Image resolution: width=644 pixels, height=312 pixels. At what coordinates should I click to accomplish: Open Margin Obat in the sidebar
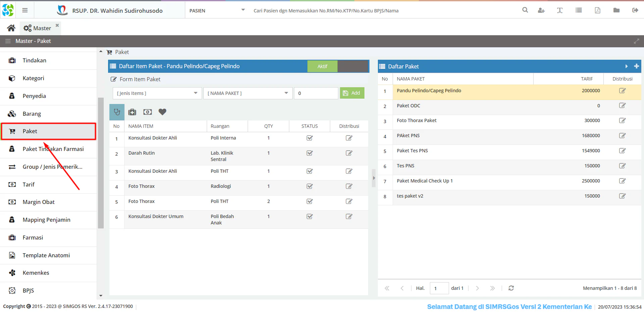click(x=48, y=202)
